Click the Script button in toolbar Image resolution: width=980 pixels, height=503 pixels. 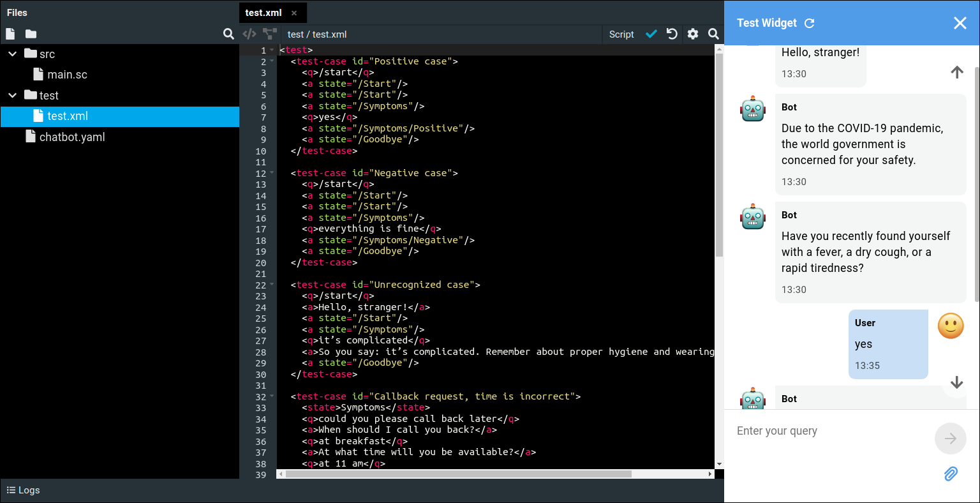pos(621,34)
